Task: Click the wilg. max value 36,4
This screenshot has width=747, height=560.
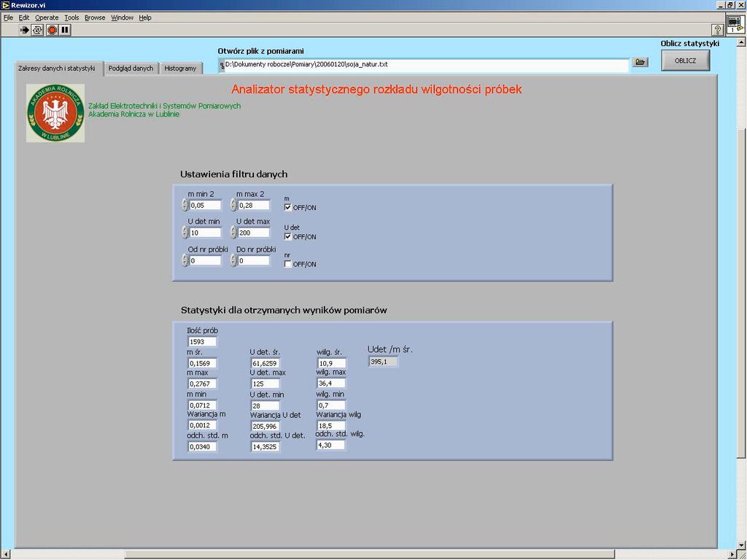Action: click(331, 384)
